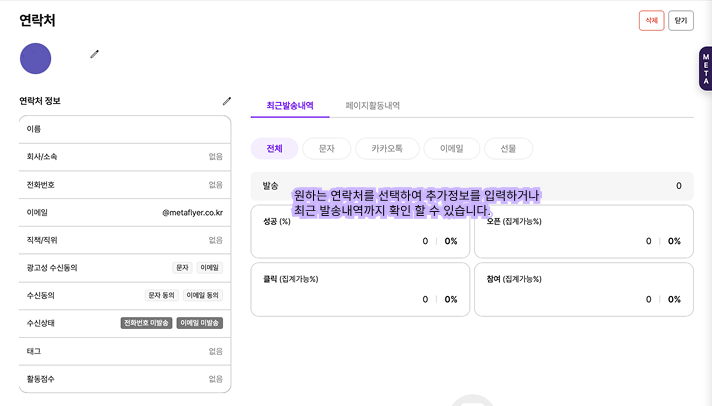Select the 카카오톡 filter chip
Screen dimensions: 712x406
point(386,149)
